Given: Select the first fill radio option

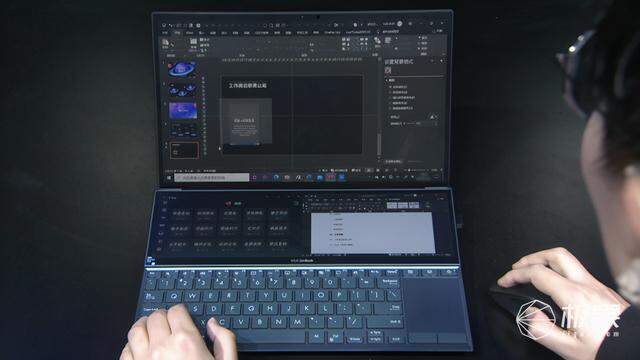Looking at the screenshot, I should [391, 87].
